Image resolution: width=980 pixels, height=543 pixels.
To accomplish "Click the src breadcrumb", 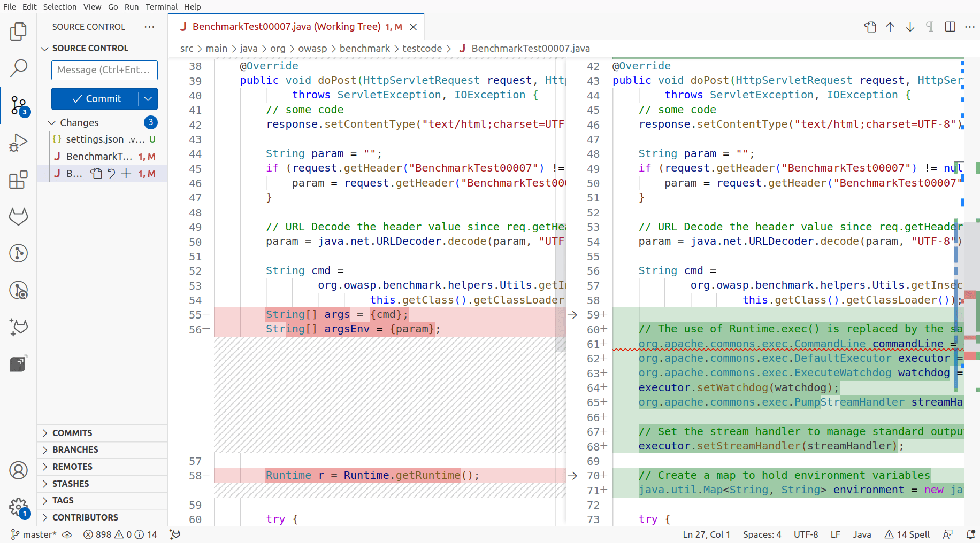I will pos(187,49).
